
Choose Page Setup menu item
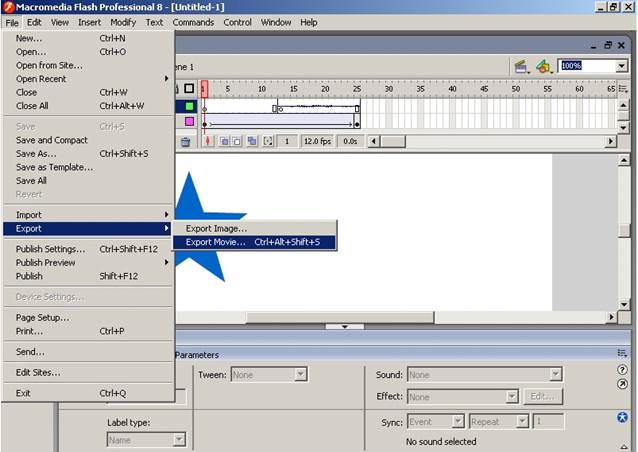pos(89,317)
